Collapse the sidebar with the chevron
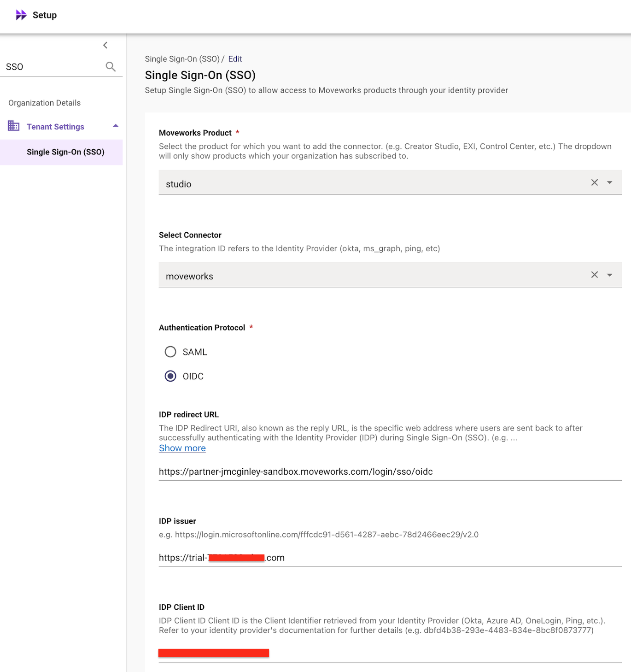This screenshot has width=631, height=672. tap(105, 45)
